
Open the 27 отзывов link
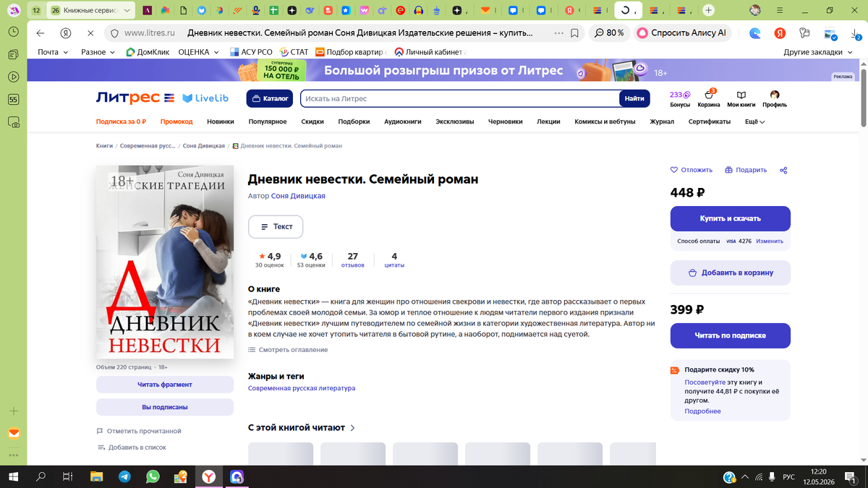click(x=353, y=260)
